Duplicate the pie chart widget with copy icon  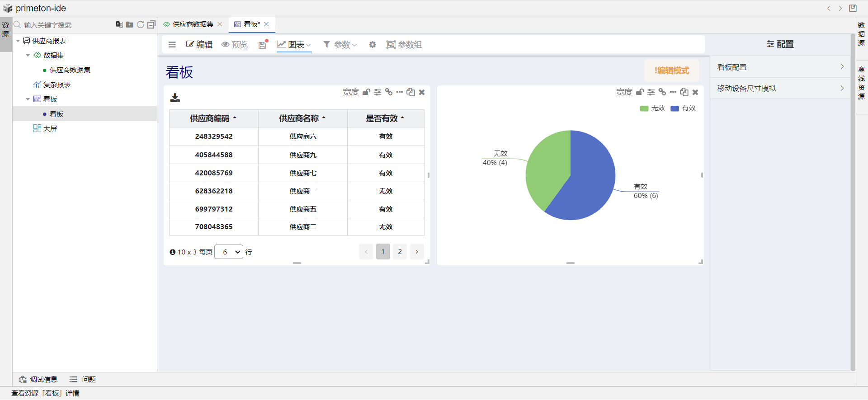pyautogui.click(x=684, y=92)
